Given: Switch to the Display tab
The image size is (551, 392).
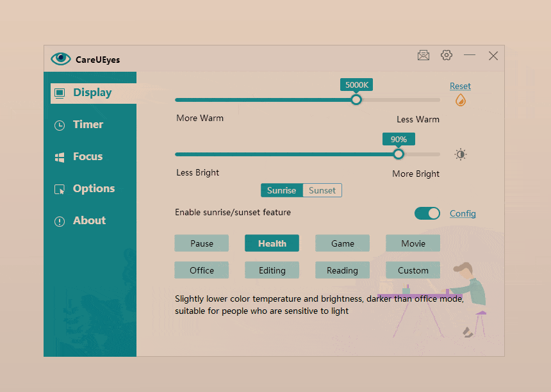Looking at the screenshot, I should (94, 93).
